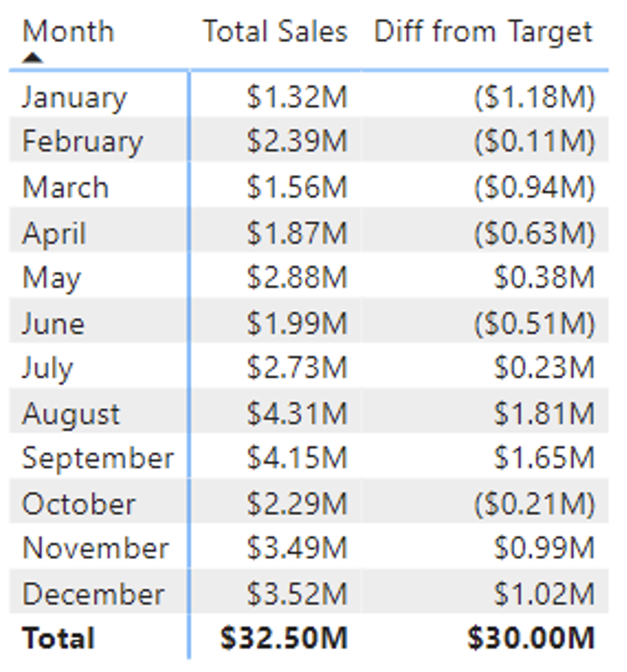The width and height of the screenshot is (627, 672).
Task: Click the sort arrow under Month header
Action: pyautogui.click(x=32, y=58)
